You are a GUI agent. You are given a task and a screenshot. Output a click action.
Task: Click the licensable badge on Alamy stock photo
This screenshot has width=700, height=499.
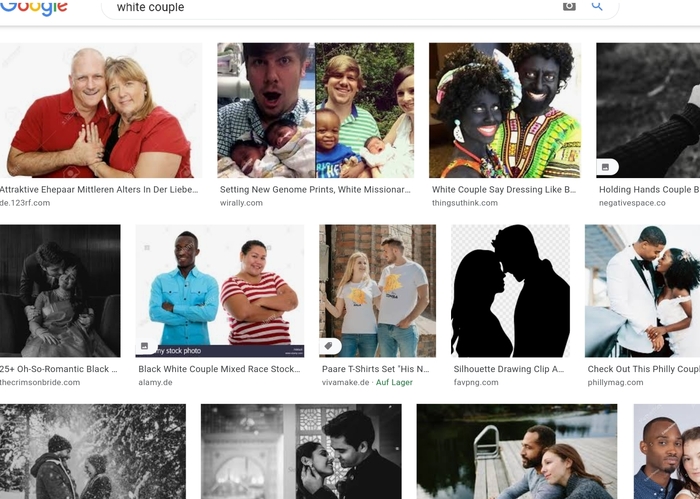click(x=146, y=346)
